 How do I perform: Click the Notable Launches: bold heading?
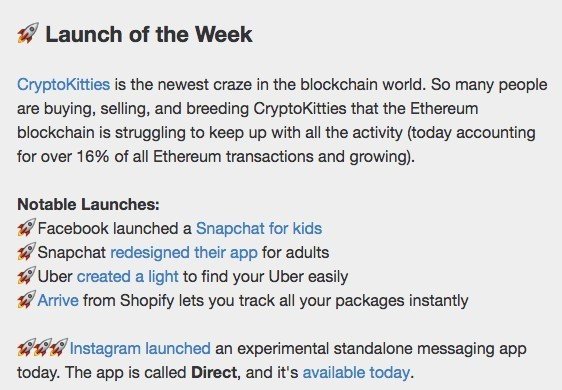click(88, 204)
